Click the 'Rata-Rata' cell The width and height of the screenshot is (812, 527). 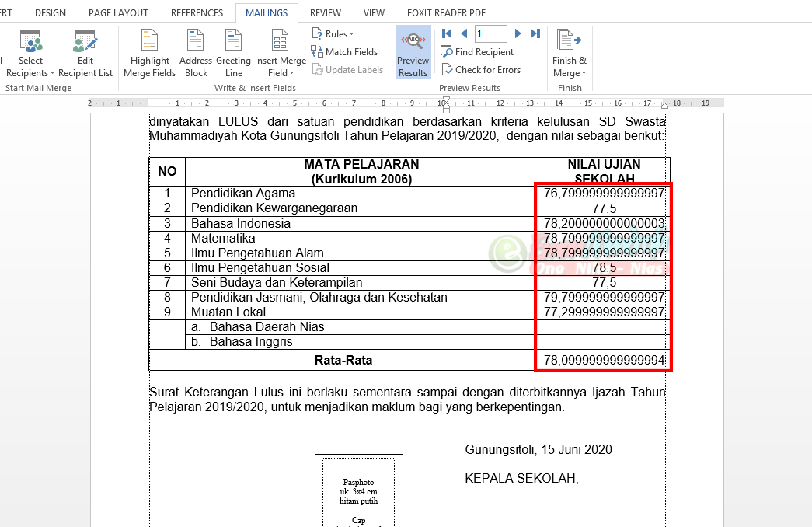point(343,360)
